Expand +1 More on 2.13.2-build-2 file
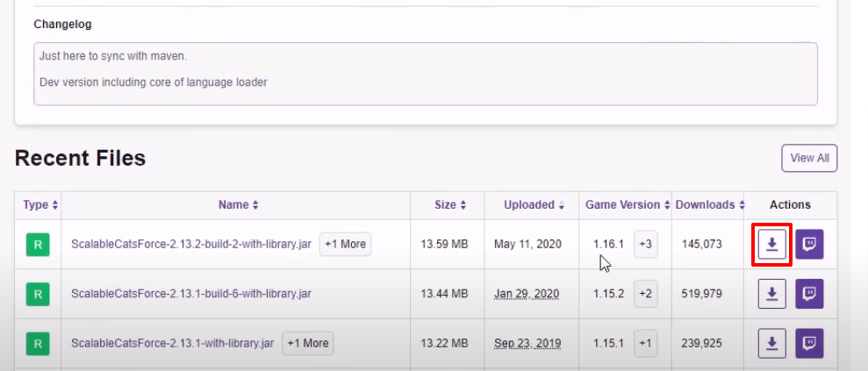Viewport: 868px width, 371px height. click(345, 245)
